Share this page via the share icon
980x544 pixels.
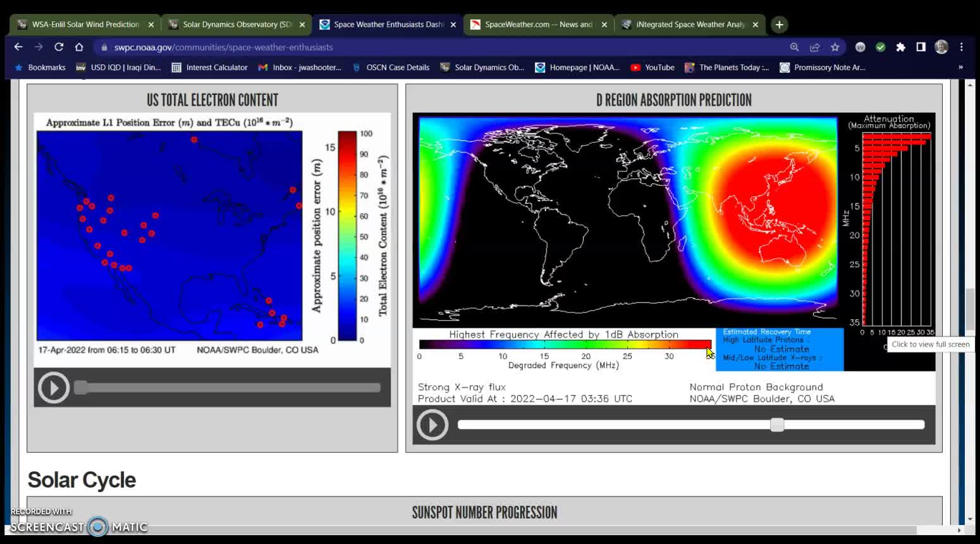point(815,47)
